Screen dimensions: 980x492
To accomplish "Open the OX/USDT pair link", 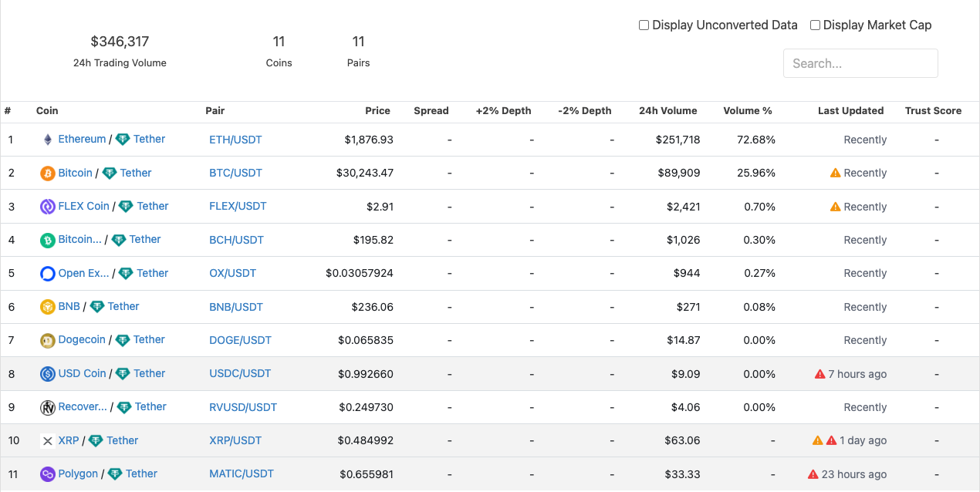I will click(x=232, y=273).
